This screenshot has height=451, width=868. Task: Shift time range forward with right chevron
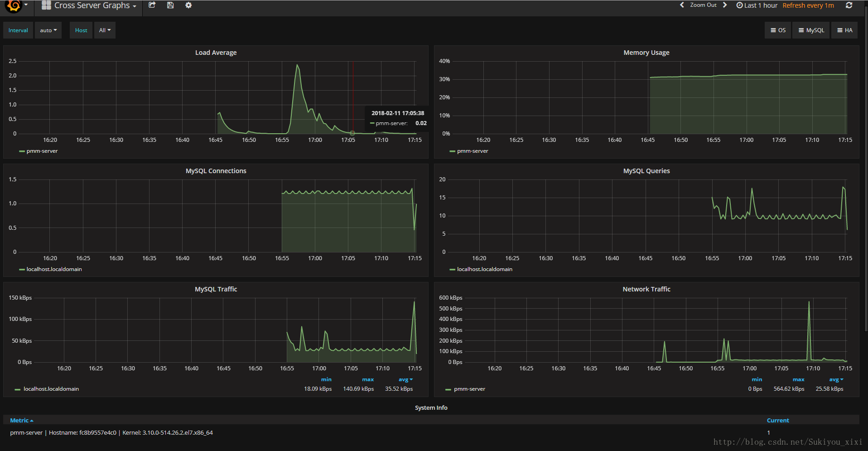[x=725, y=5]
